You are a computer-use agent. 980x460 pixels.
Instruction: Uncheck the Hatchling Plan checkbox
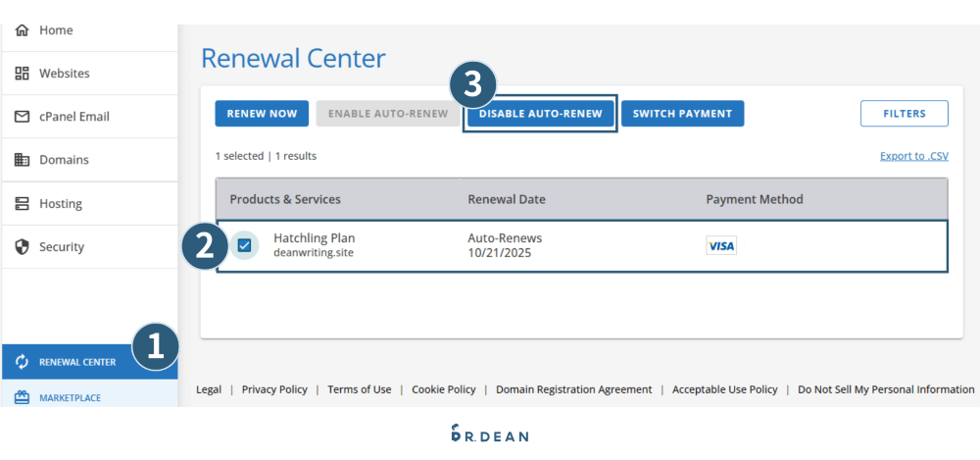pos(244,245)
